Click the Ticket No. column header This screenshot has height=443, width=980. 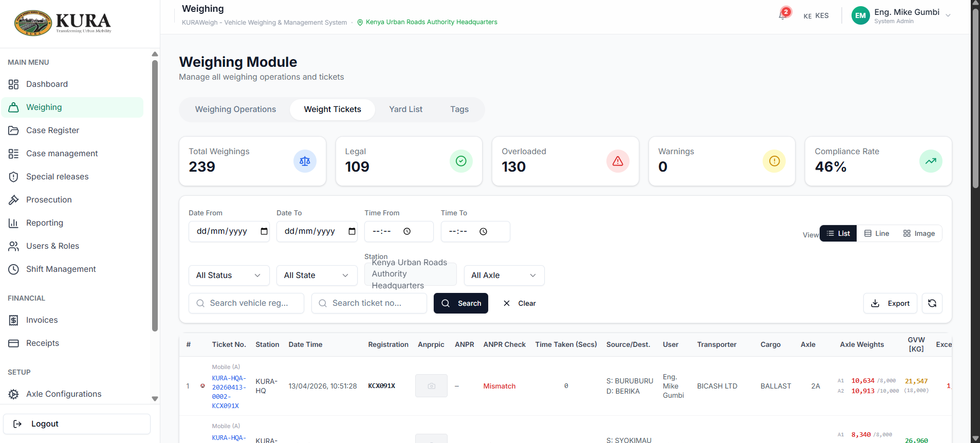pos(229,344)
